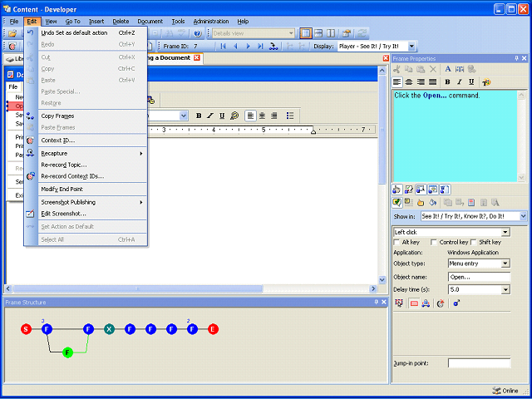Choose Context ID... menu entry
The image size is (532, 399).
(x=86, y=140)
